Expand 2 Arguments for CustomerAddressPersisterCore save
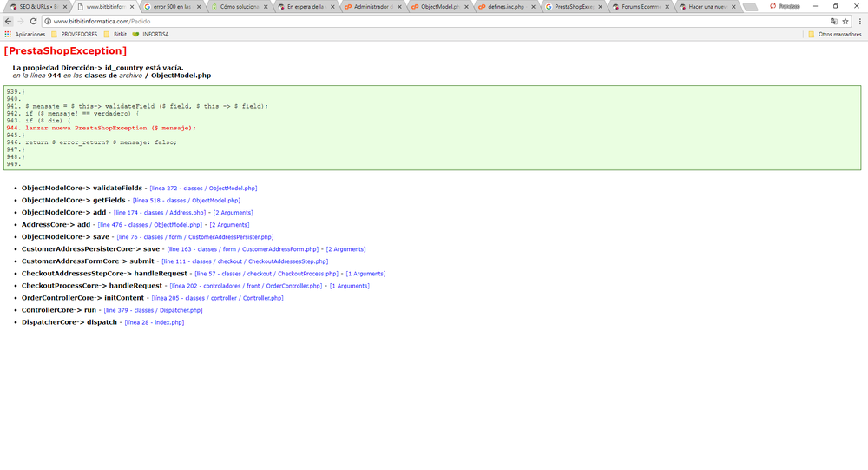Screen dimensions: 868x470 pyautogui.click(x=346, y=249)
